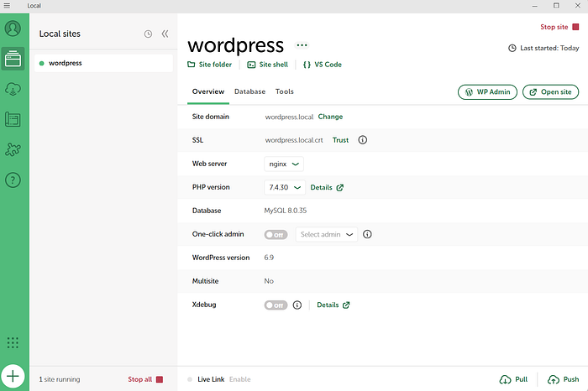Viewport: 588px width, 391px height.
Task: Stop site using the red button
Action: tap(559, 27)
